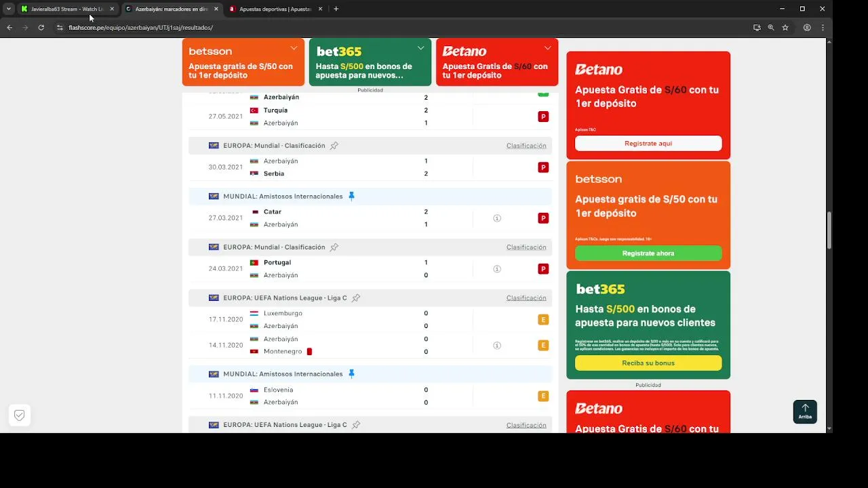Switch to the Apuestas deportivas tab

click(275, 9)
